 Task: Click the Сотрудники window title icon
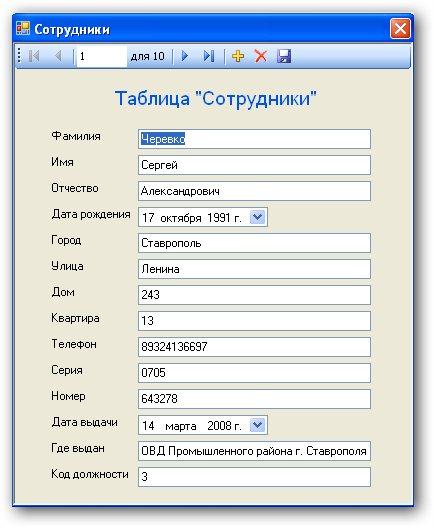click(23, 29)
